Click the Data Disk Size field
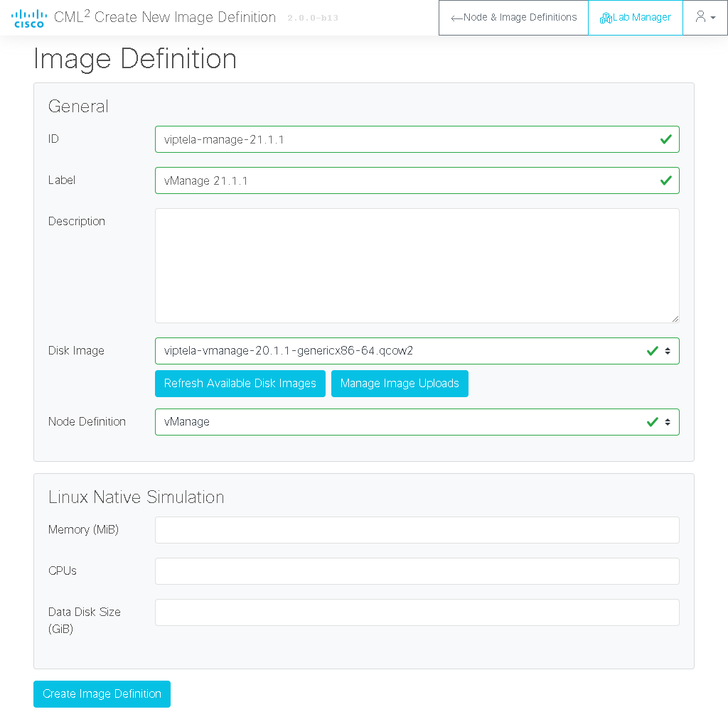Image resolution: width=728 pixels, height=719 pixels. (x=417, y=612)
